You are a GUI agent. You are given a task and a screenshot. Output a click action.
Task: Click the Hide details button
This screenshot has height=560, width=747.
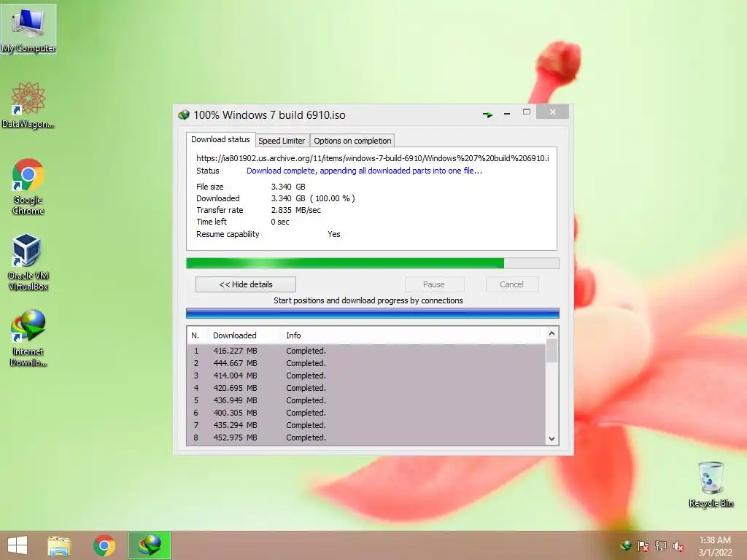246,284
